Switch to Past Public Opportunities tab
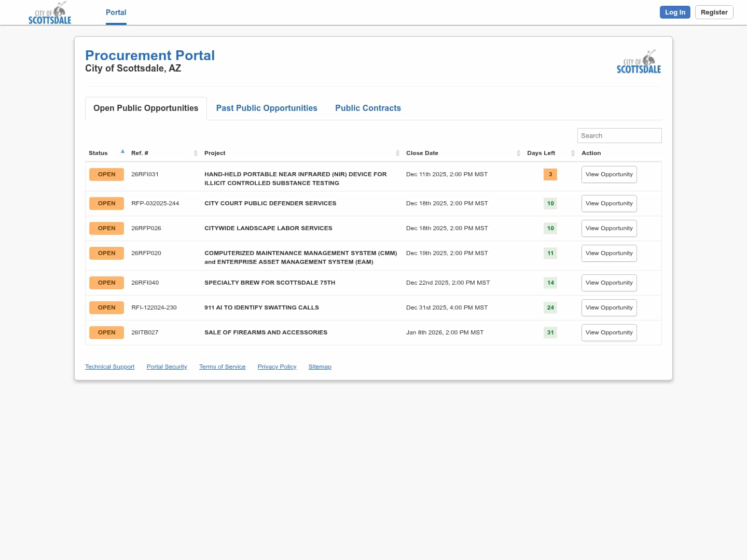The width and height of the screenshot is (747, 560). [x=267, y=108]
